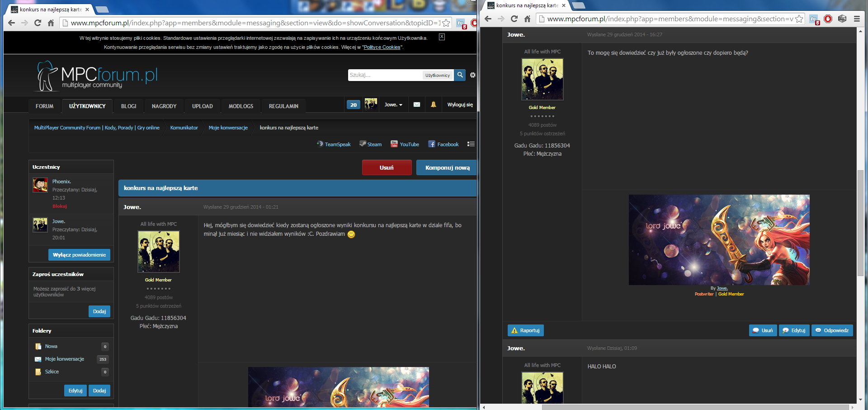Open the MODLOGS navigation tab
868x410 pixels.
(241, 106)
